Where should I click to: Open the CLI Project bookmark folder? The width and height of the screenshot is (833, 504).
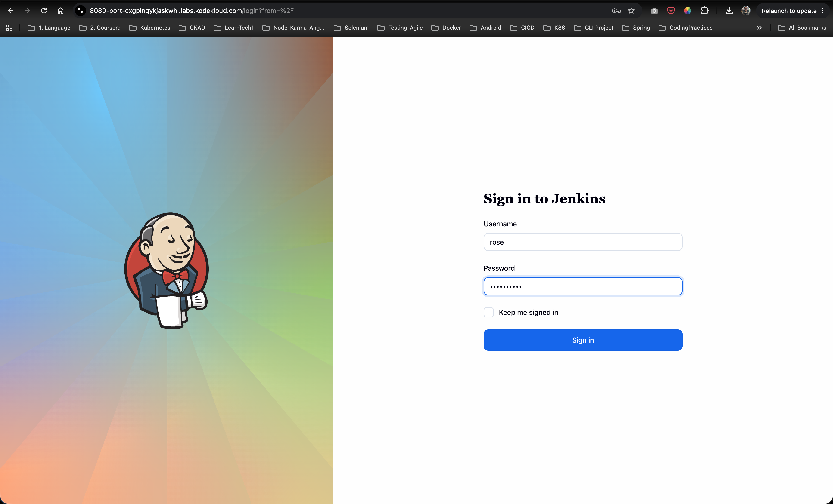[x=594, y=28]
